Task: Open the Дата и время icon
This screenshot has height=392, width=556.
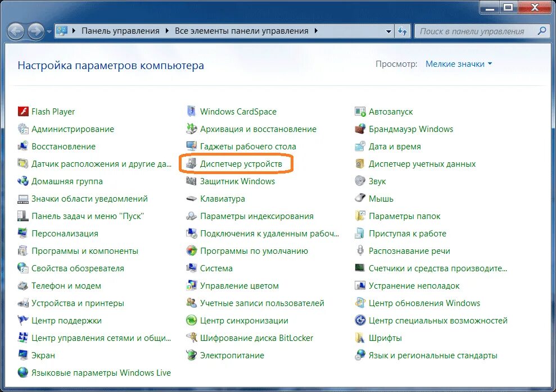Action: [360, 146]
